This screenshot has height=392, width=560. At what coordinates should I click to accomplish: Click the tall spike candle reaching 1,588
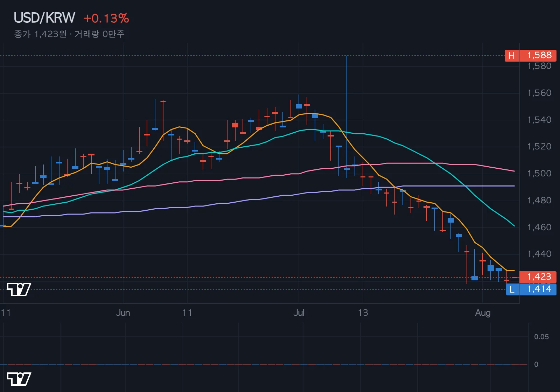347,117
